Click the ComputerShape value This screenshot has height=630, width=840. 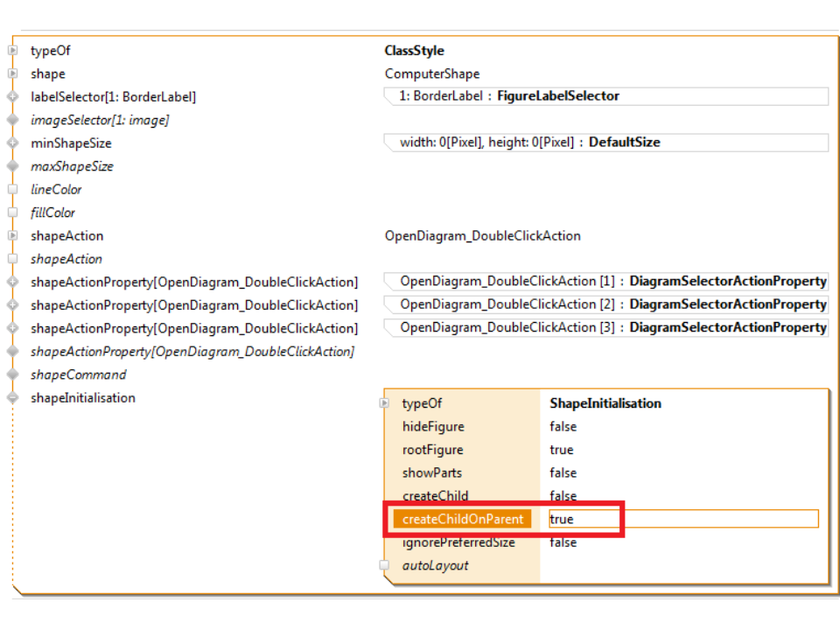[432, 74]
